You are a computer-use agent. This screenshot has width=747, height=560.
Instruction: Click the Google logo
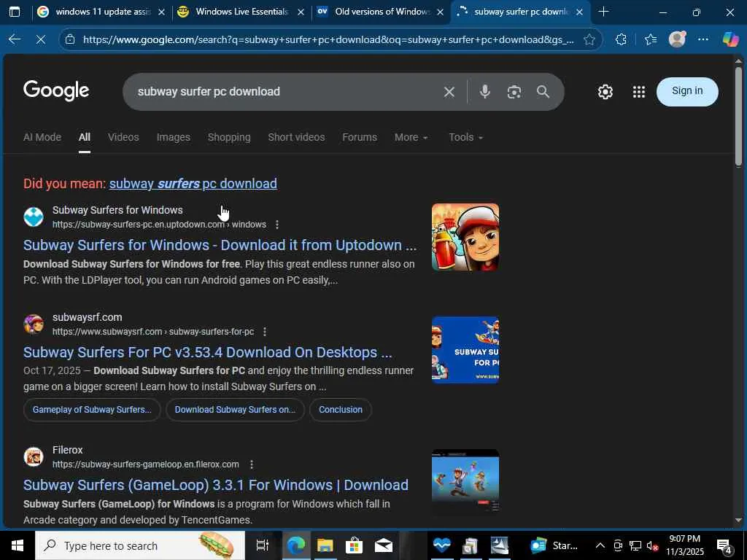pyautogui.click(x=56, y=90)
